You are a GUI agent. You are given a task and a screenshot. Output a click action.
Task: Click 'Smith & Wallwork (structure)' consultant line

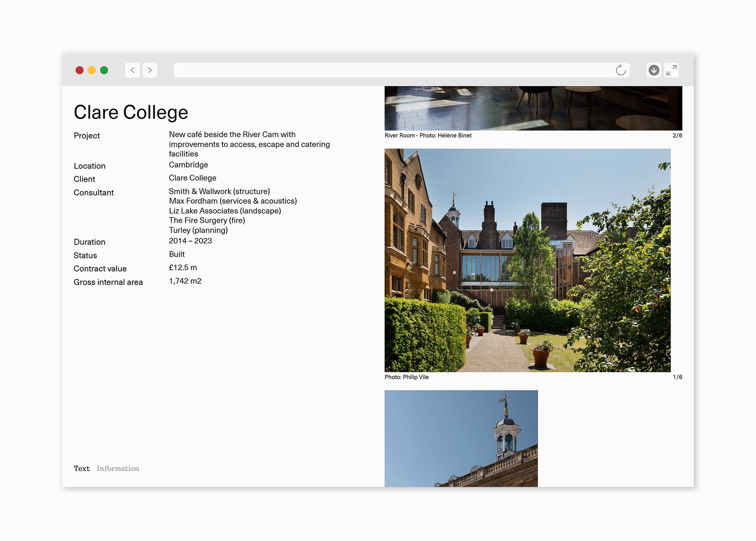coord(219,191)
